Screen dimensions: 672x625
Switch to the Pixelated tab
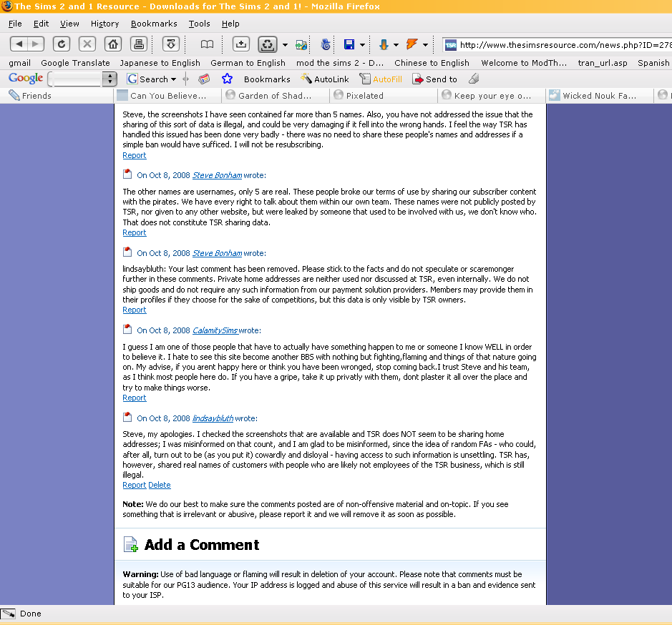click(x=383, y=96)
